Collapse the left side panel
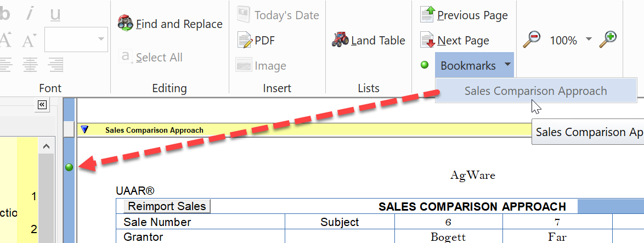 (43, 105)
